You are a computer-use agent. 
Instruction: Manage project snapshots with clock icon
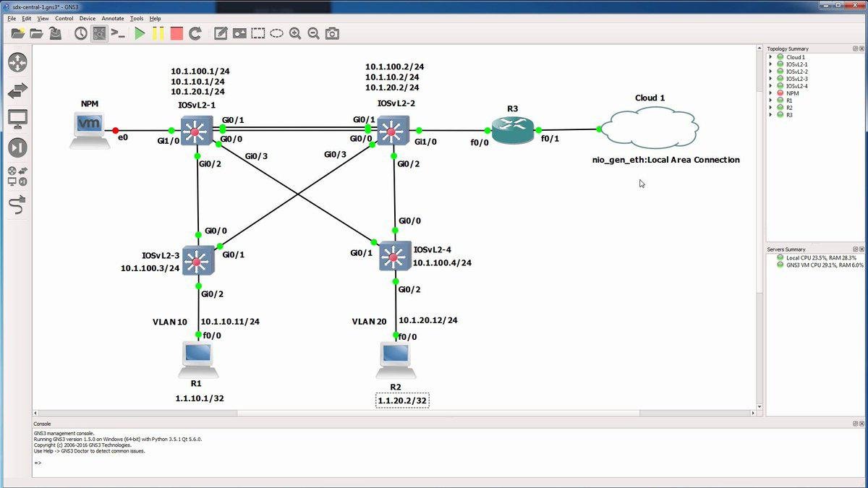click(x=81, y=33)
